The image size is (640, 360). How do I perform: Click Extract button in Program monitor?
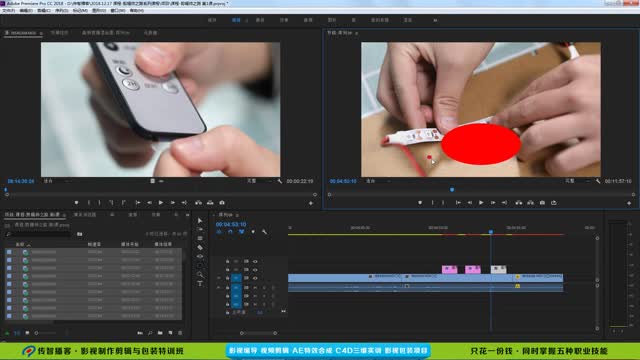pos(530,202)
